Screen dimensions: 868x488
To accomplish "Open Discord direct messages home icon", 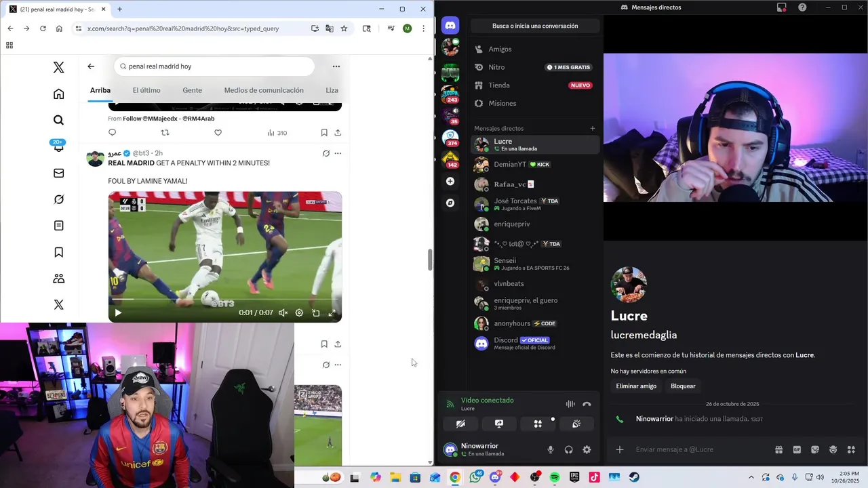I will [450, 26].
